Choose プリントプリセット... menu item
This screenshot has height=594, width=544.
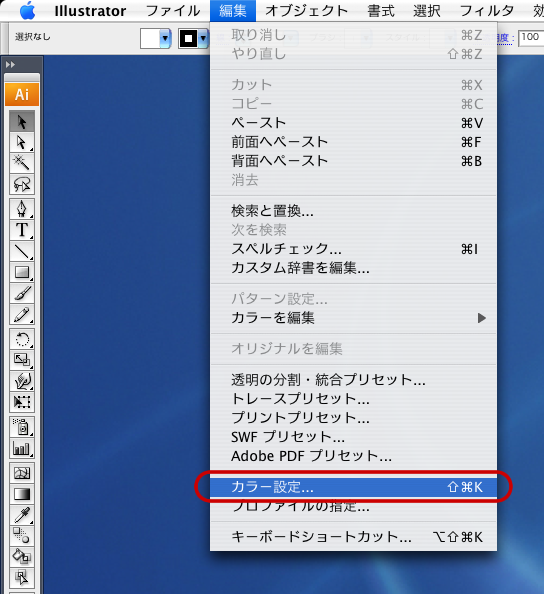pyautogui.click(x=353, y=417)
